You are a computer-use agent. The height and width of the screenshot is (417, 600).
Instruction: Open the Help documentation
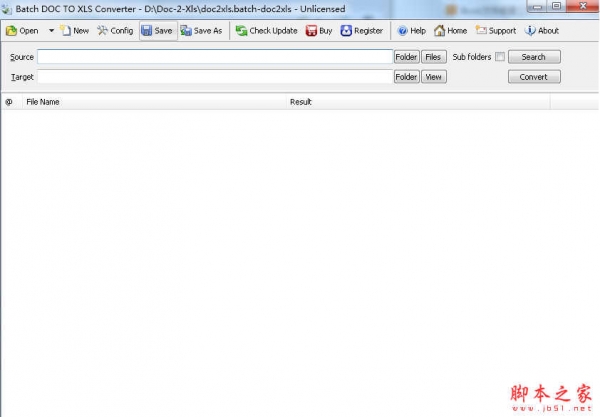tap(411, 31)
